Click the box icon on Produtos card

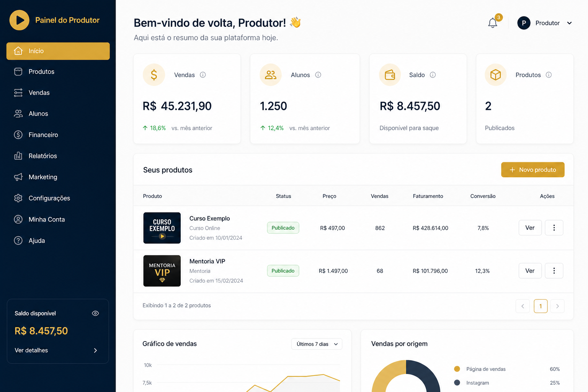[x=496, y=75]
